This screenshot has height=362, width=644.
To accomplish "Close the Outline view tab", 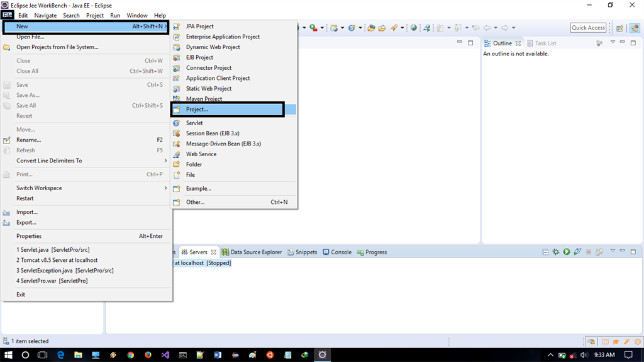I will click(518, 43).
